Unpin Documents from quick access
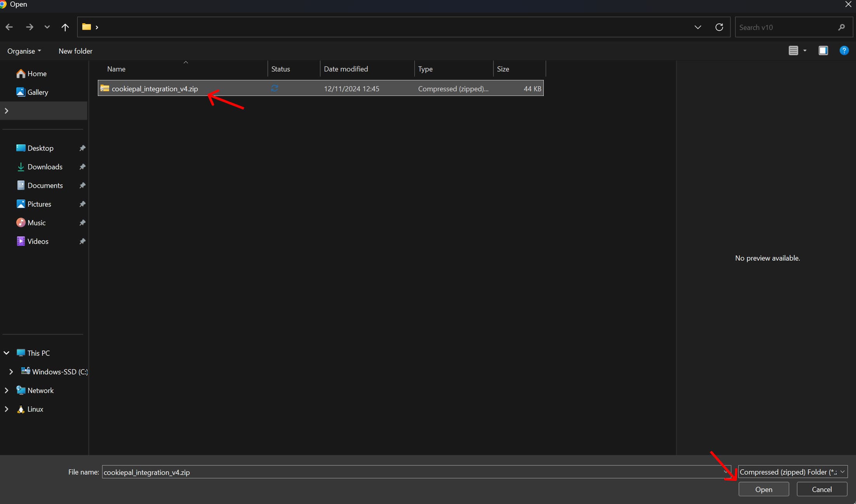This screenshot has width=856, height=504. 82,185
